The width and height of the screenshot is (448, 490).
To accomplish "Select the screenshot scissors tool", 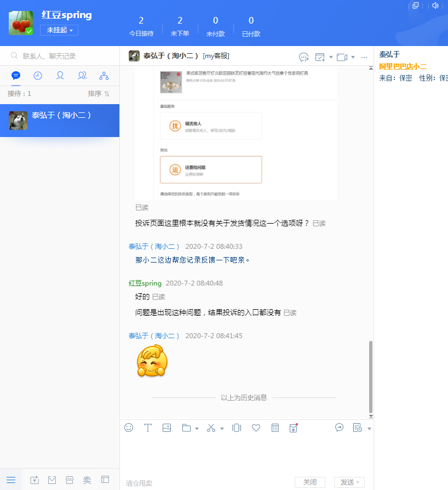I will (x=211, y=428).
